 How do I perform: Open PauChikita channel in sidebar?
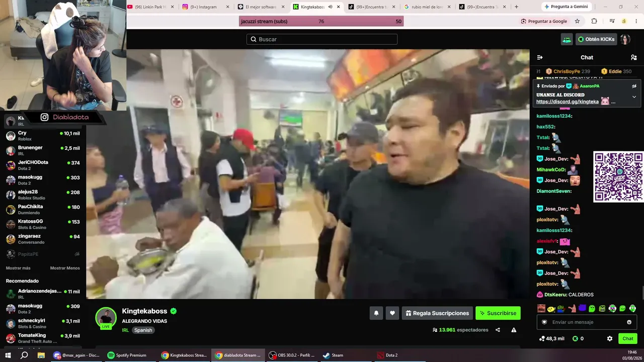click(x=43, y=209)
